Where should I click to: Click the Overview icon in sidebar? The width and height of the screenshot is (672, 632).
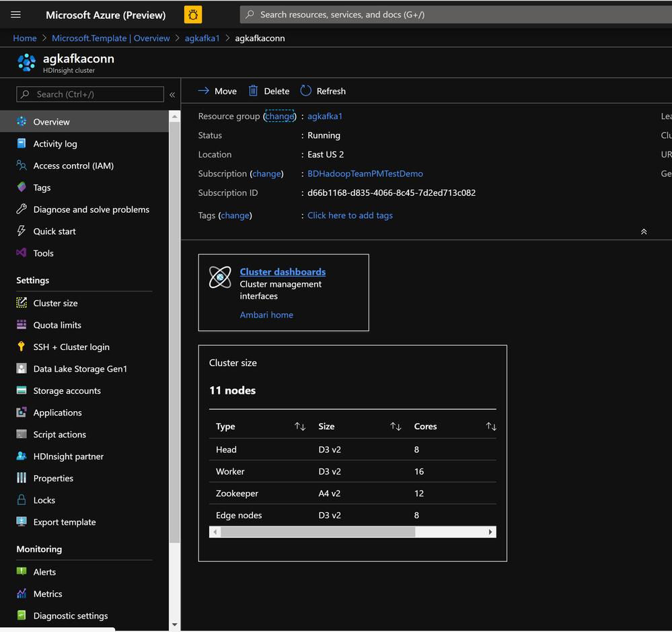click(22, 121)
